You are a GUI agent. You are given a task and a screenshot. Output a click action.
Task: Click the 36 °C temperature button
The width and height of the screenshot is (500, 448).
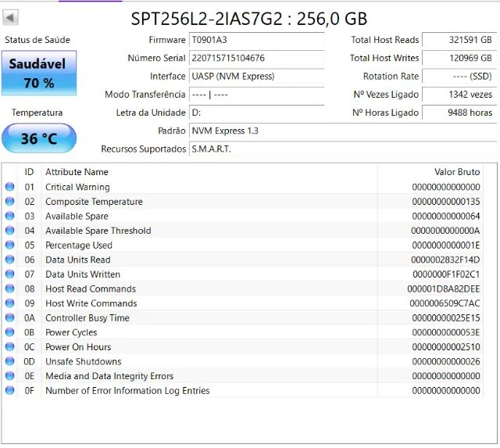(39, 138)
